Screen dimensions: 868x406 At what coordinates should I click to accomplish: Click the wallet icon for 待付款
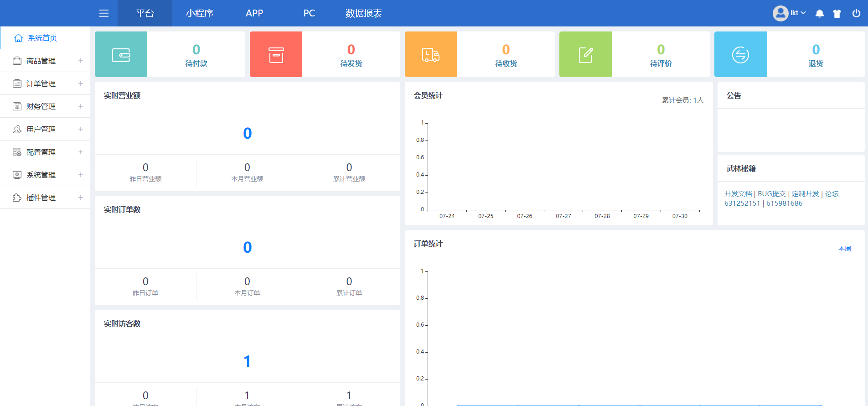tap(121, 55)
